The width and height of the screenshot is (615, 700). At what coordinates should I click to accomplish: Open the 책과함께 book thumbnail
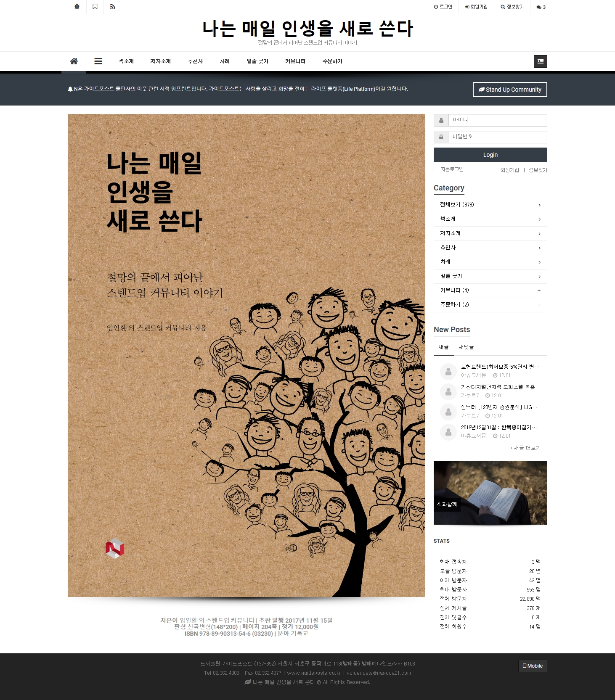tap(490, 493)
